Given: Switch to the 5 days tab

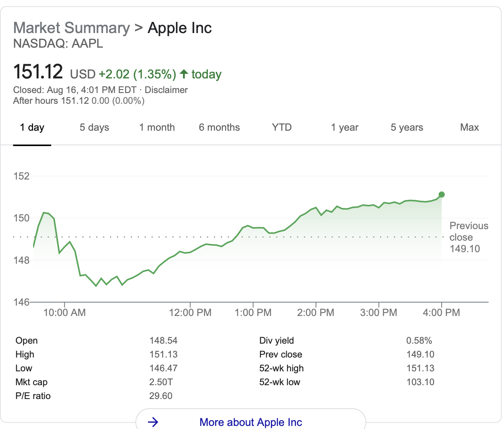Looking at the screenshot, I should tap(94, 128).
